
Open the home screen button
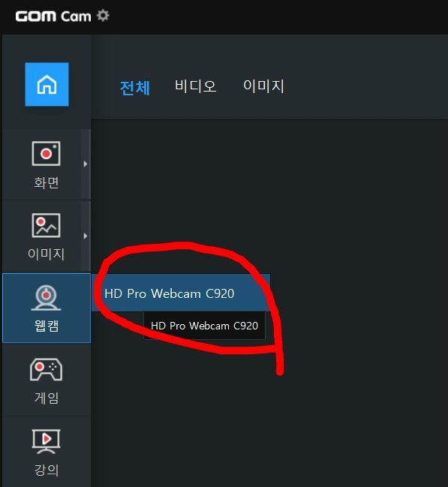click(x=47, y=84)
